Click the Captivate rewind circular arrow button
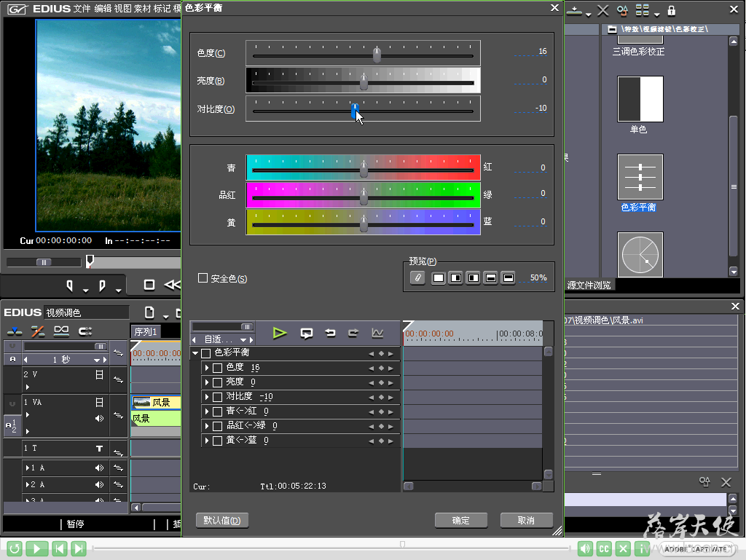 15,549
